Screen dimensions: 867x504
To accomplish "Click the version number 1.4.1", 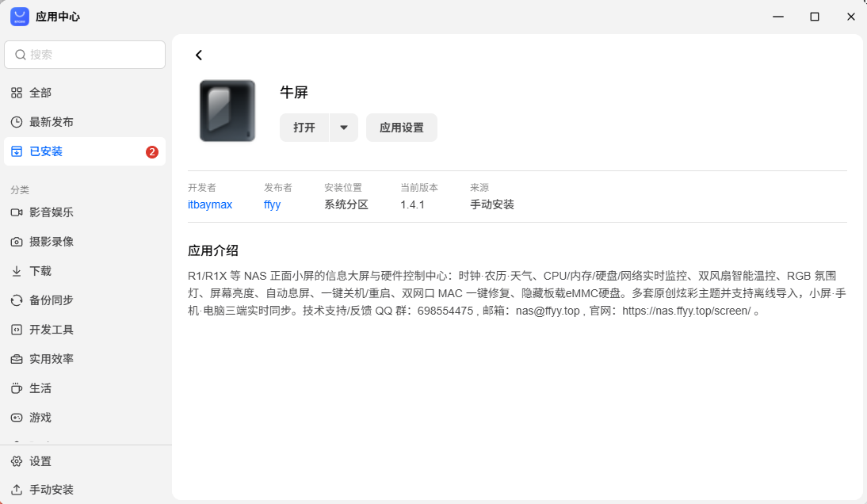I will tap(412, 204).
